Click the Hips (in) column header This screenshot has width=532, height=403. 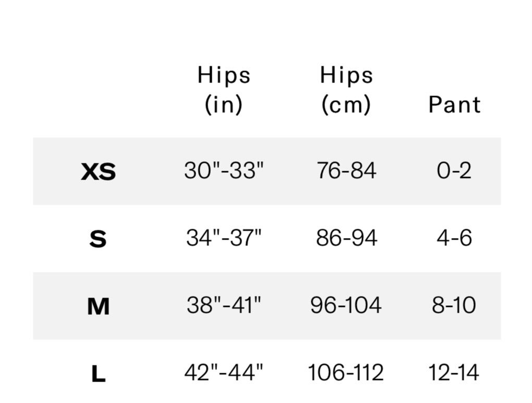[x=224, y=90]
